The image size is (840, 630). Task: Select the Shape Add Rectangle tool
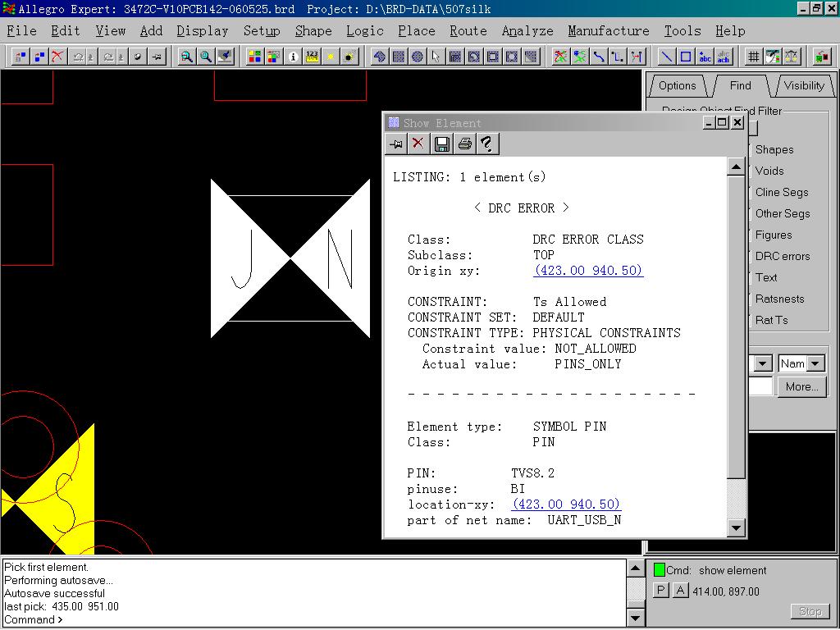pyautogui.click(x=398, y=57)
